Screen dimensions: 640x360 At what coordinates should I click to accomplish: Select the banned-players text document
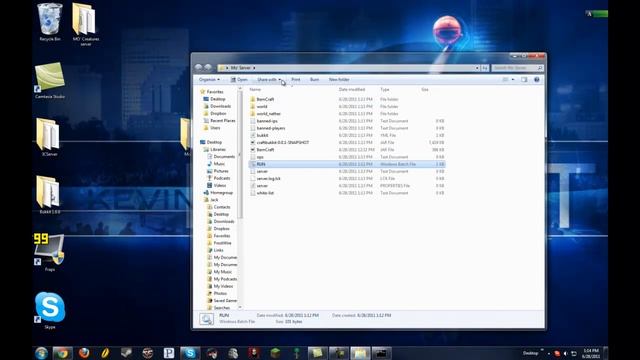347,128
